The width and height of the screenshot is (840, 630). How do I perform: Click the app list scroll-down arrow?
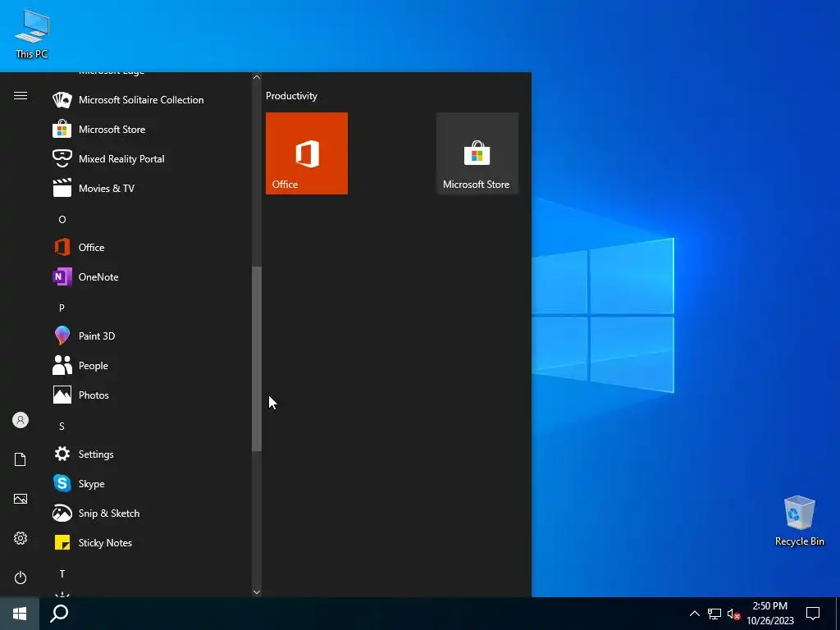257,592
